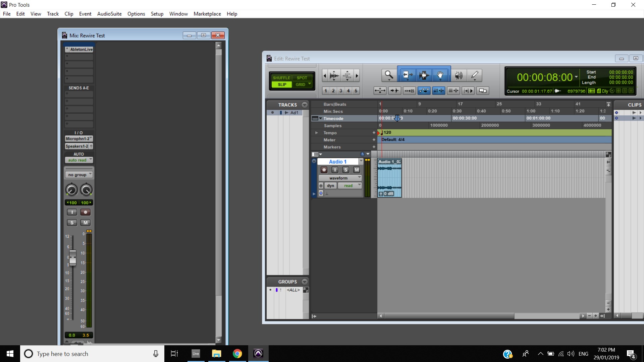The width and height of the screenshot is (644, 362).
Task: Toggle Link Timeline and Edit Selection
Action: click(438, 90)
